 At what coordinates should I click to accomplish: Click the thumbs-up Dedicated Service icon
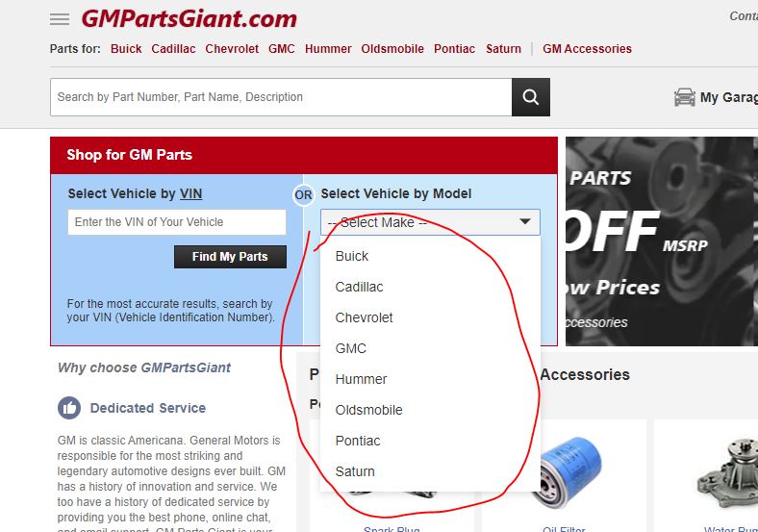(x=69, y=408)
